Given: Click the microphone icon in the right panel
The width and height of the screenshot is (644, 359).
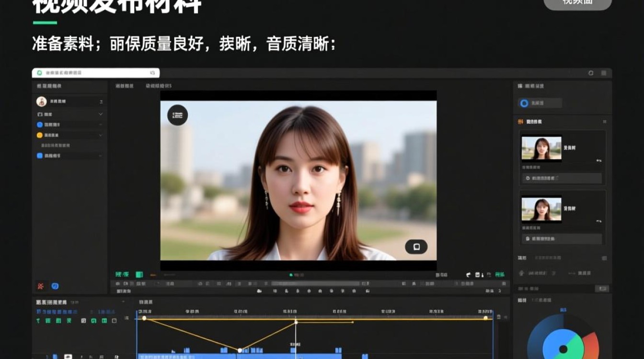Looking at the screenshot, I should (x=522, y=273).
